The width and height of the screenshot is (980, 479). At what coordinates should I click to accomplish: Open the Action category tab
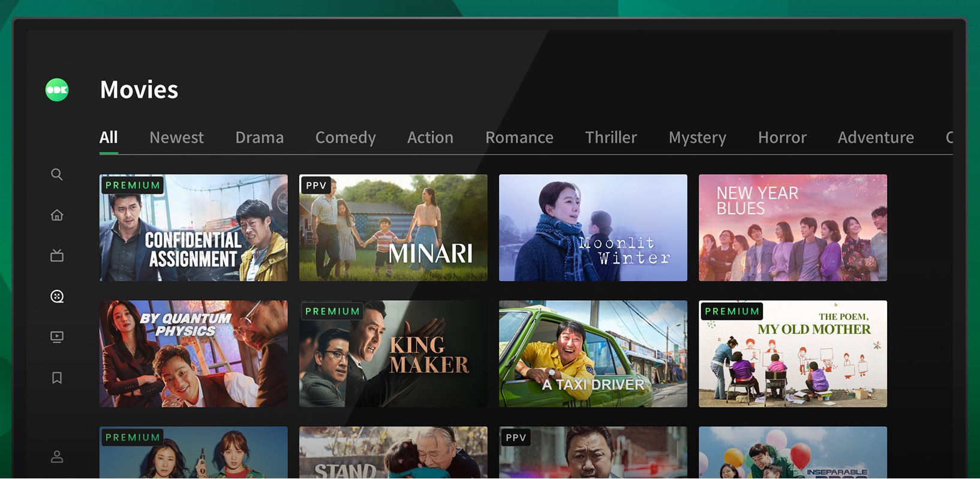[x=430, y=137]
